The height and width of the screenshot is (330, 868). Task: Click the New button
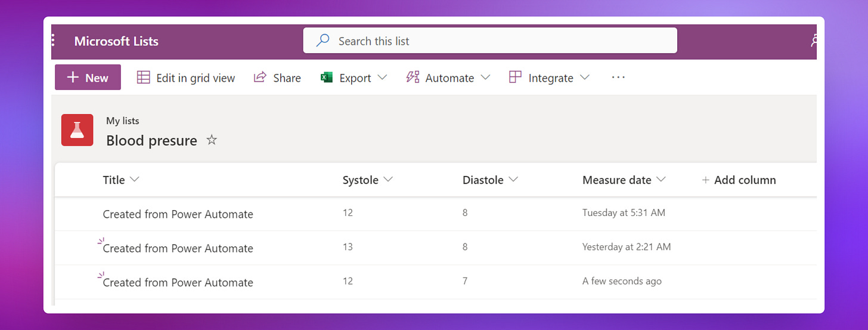88,78
